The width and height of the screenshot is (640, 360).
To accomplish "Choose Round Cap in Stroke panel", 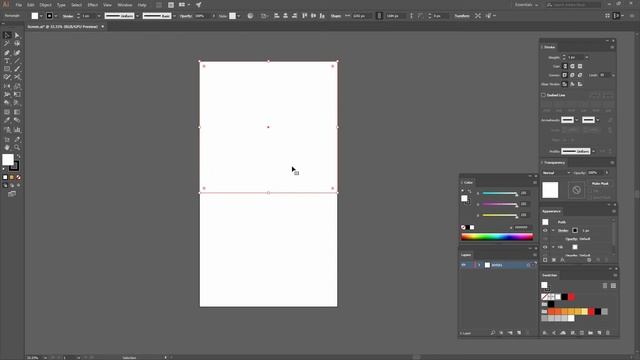I will (x=572, y=66).
